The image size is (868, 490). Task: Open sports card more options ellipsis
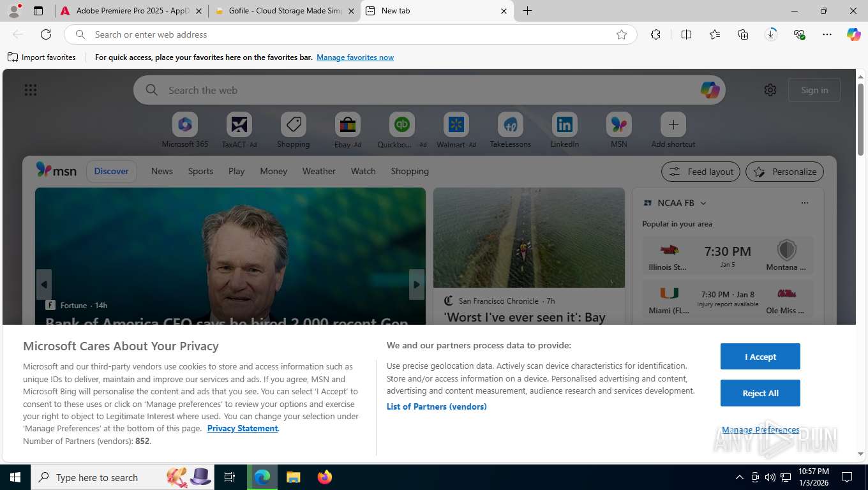[804, 203]
